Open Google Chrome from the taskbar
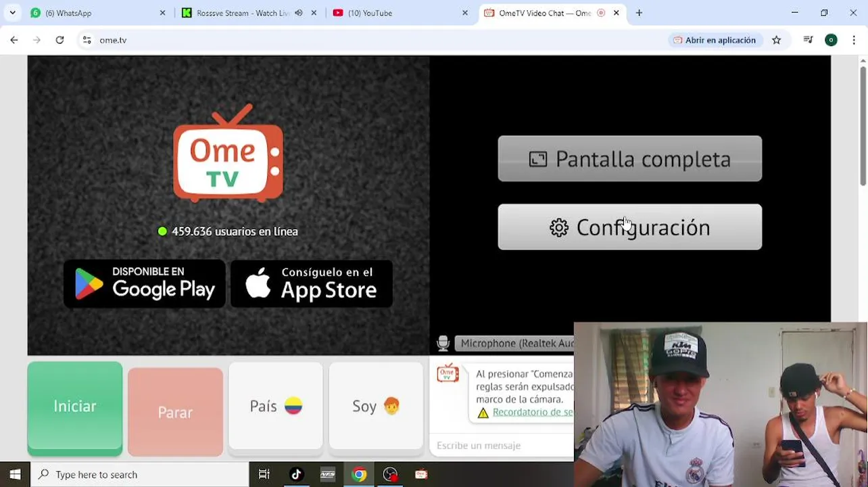 (359, 474)
